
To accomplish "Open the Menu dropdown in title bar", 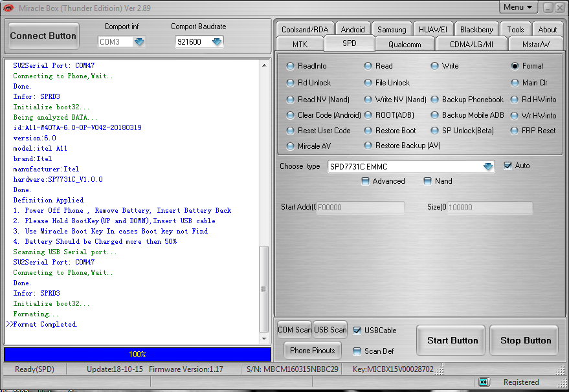I will coord(517,7).
